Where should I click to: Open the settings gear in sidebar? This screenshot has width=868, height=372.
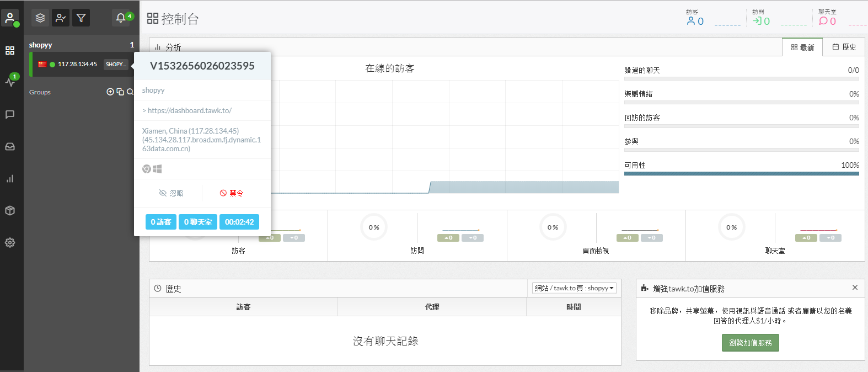pyautogui.click(x=10, y=243)
